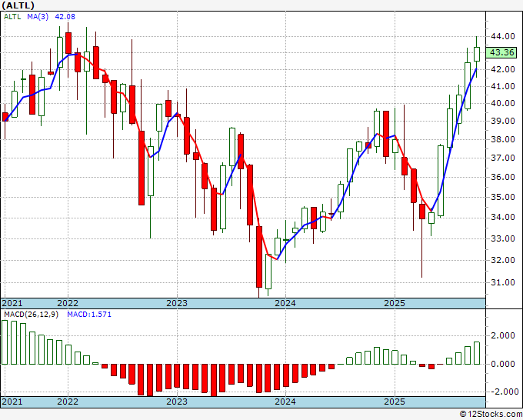Click the 44.00 price axis label
The image size is (523, 420).
502,36
